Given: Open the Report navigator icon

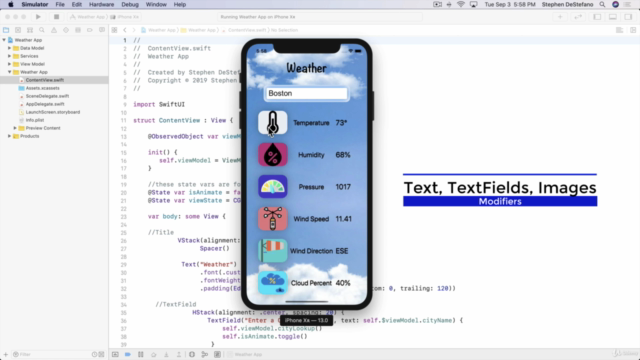Looking at the screenshot, I should click(102, 30).
